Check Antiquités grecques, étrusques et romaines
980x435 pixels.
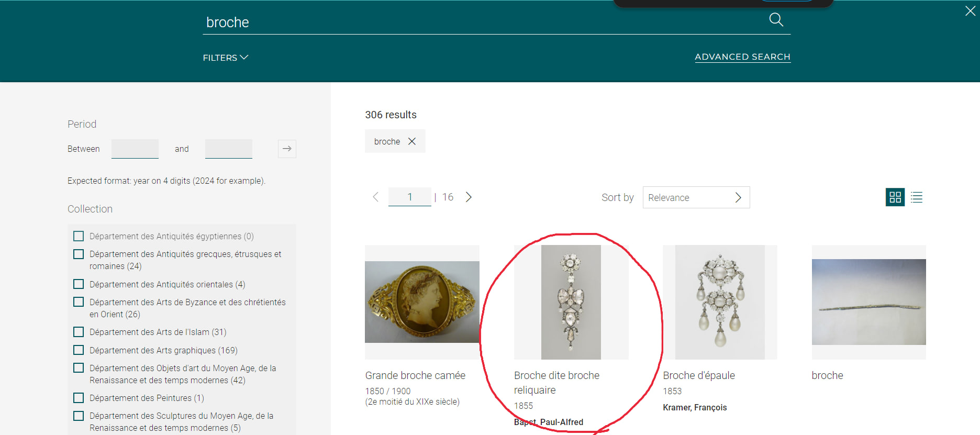(x=79, y=254)
